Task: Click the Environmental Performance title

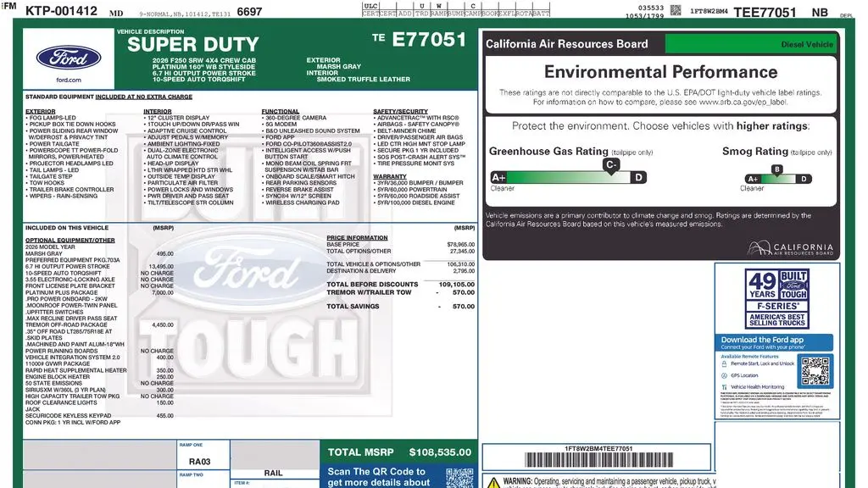Action: point(660,72)
